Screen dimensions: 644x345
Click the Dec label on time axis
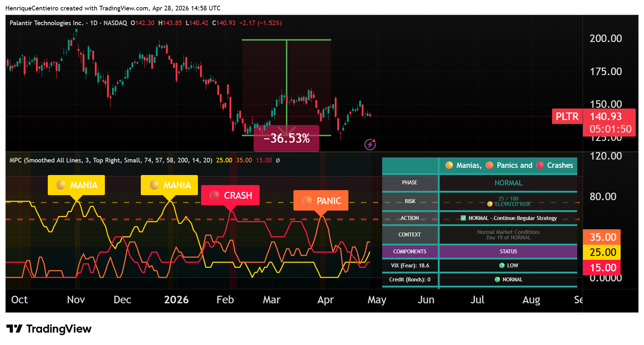(x=122, y=300)
